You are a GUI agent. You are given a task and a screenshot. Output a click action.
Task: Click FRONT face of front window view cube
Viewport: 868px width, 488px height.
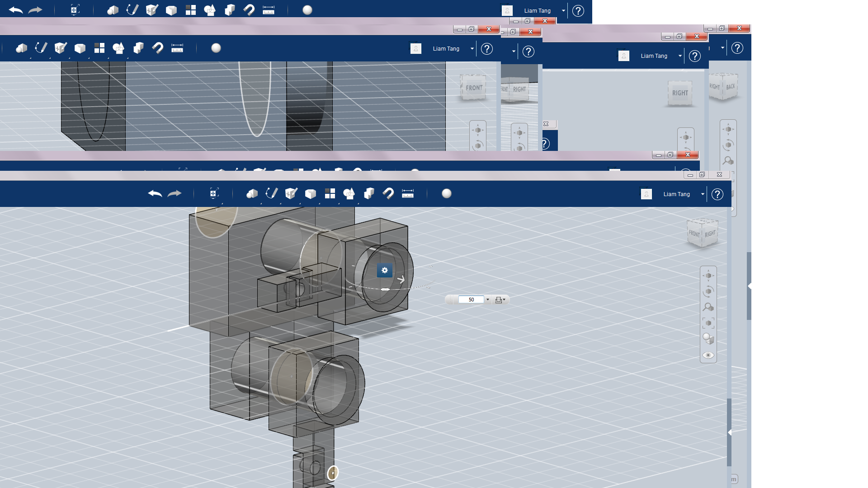[694, 234]
